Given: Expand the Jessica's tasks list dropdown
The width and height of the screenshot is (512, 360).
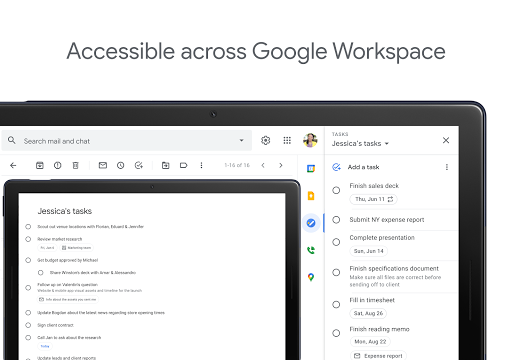Looking at the screenshot, I should (x=387, y=144).
